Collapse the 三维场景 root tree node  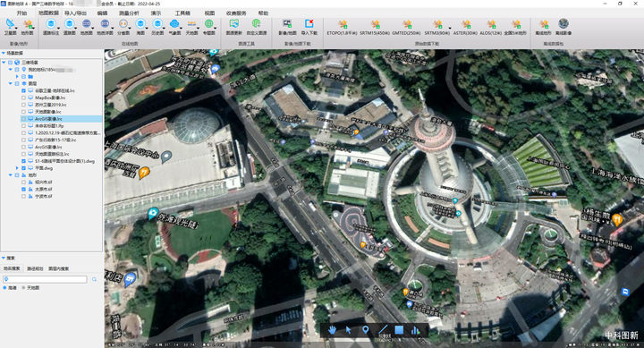(x=4, y=63)
